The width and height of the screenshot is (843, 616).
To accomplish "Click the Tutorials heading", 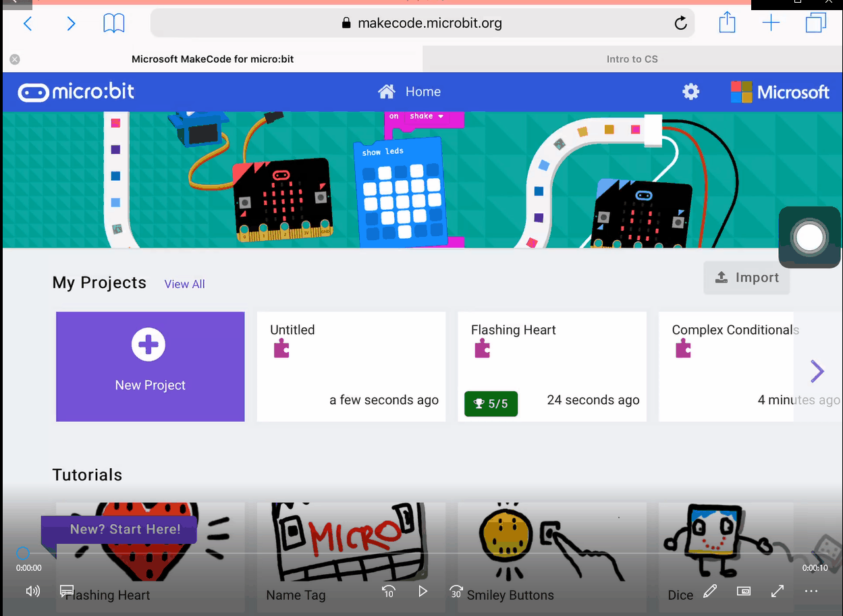I will (87, 475).
